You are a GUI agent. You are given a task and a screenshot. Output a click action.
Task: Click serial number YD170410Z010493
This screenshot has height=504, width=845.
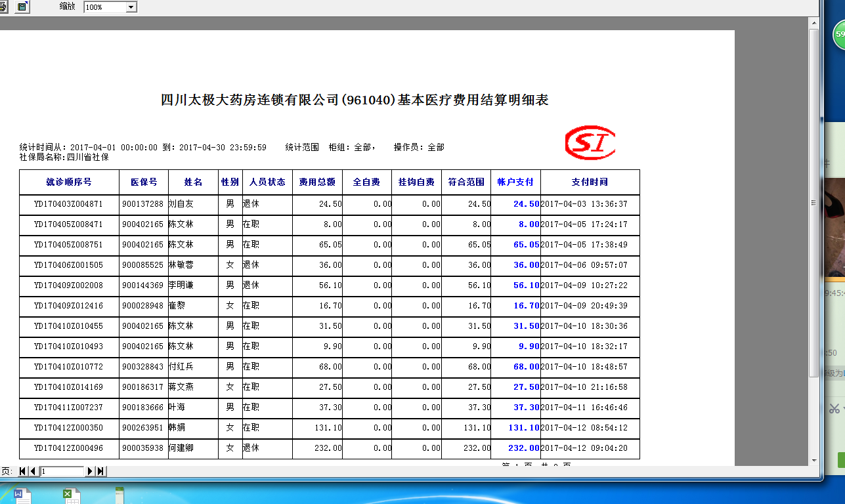pyautogui.click(x=69, y=346)
